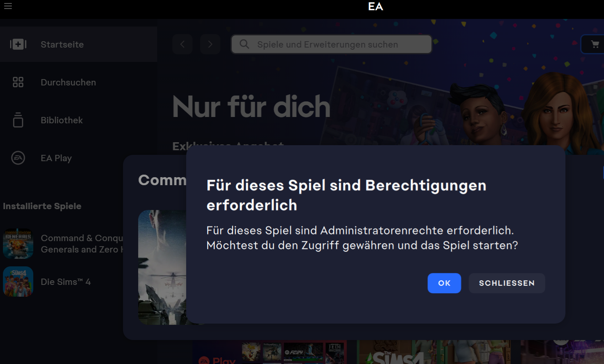Click the magnifying glass search icon
Viewport: 604px width, 364px height.
244,44
